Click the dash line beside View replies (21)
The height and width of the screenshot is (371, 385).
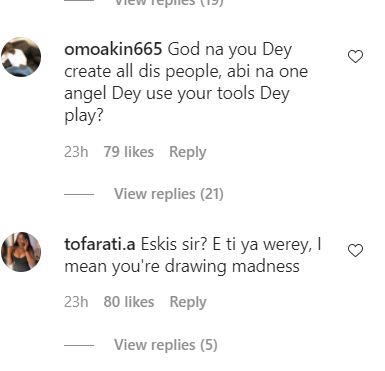79,194
